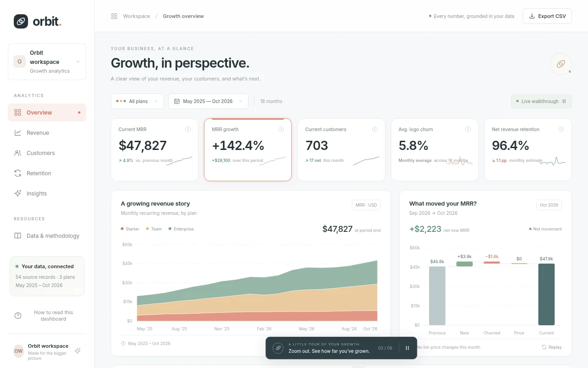Screen dimensions: 588x368
Task: Toggle Starter series in chart legend
Action: 130,229
